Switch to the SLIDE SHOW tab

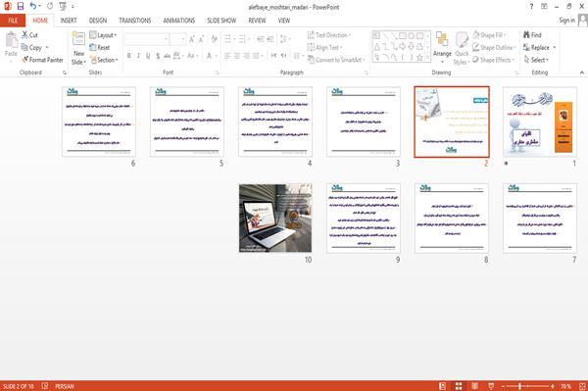[x=221, y=21]
